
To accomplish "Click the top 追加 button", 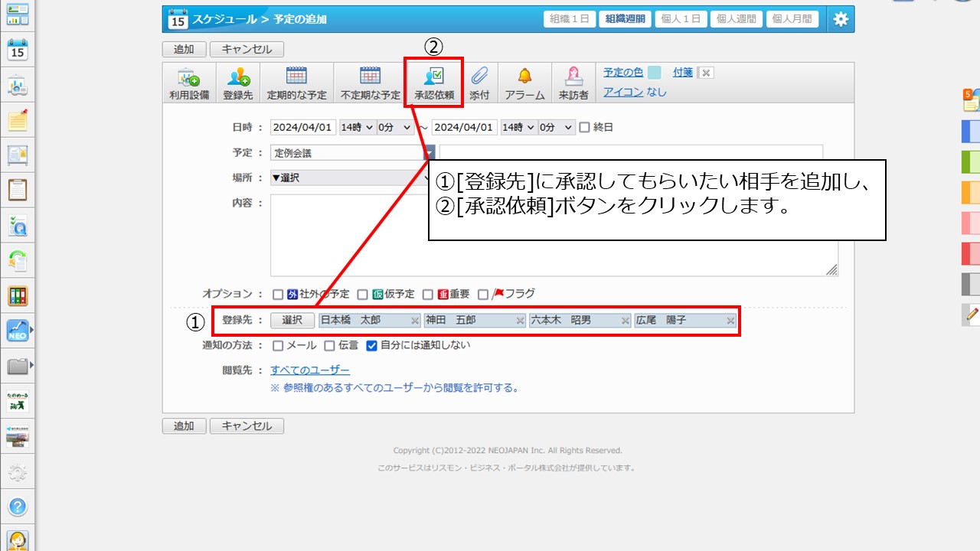I will coord(184,49).
